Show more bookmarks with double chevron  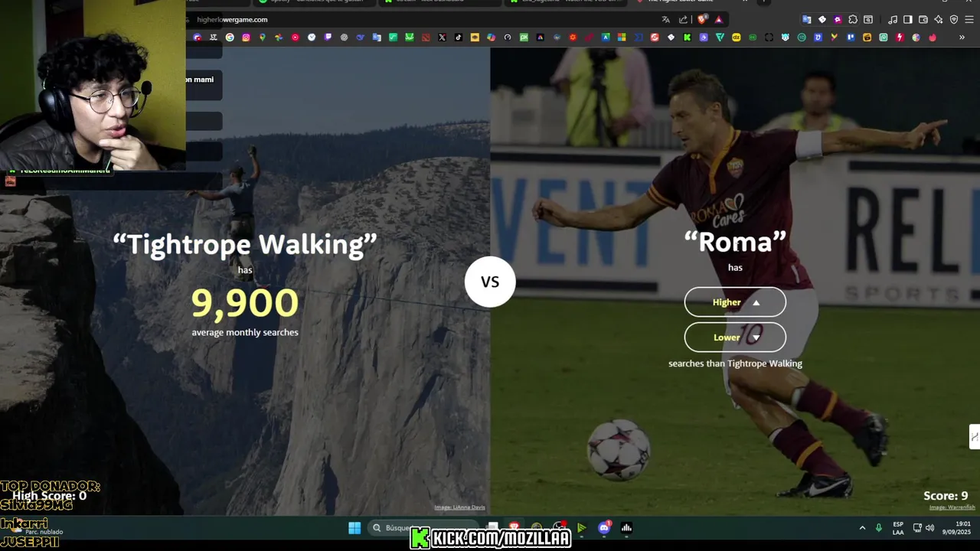coord(962,37)
